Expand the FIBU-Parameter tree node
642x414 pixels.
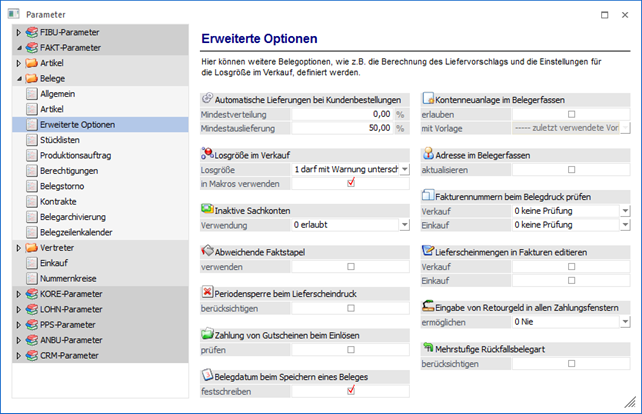tap(18, 33)
